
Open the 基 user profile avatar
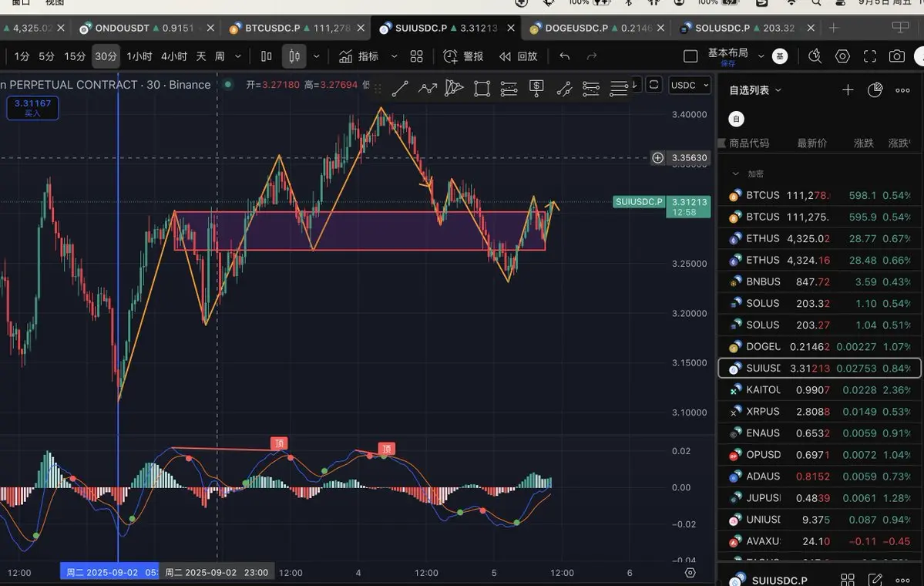point(780,56)
